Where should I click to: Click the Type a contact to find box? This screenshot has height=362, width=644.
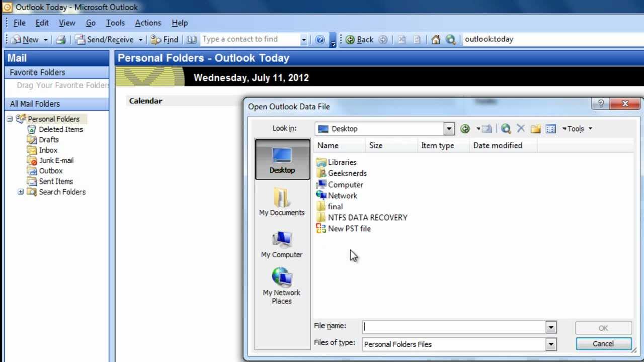pos(250,39)
